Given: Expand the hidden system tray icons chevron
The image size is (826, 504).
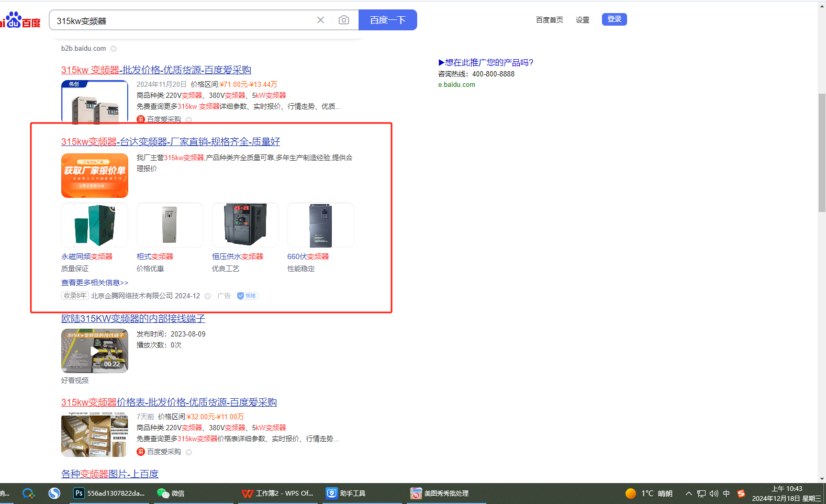Looking at the screenshot, I should pyautogui.click(x=689, y=494).
